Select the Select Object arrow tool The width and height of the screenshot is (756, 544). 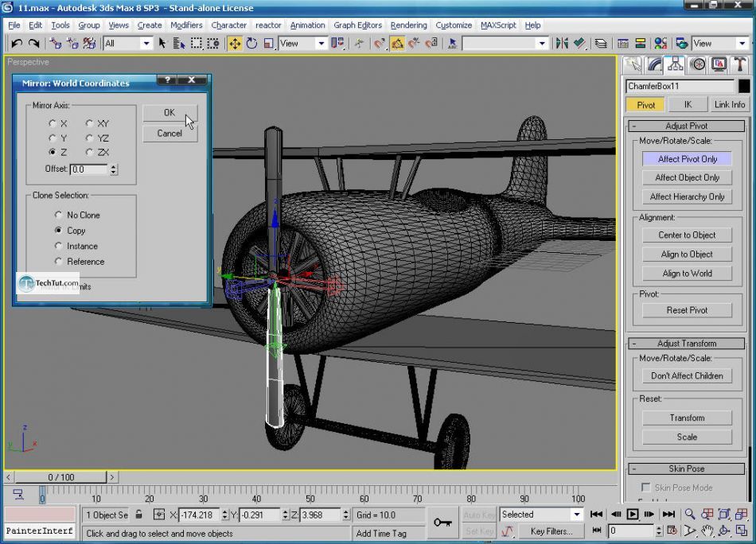tap(162, 44)
